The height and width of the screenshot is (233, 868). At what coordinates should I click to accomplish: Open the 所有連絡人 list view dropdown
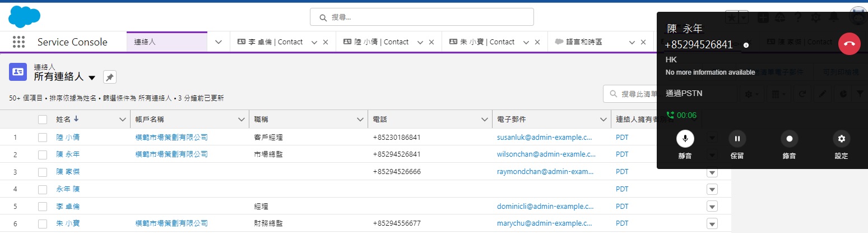[x=92, y=77]
